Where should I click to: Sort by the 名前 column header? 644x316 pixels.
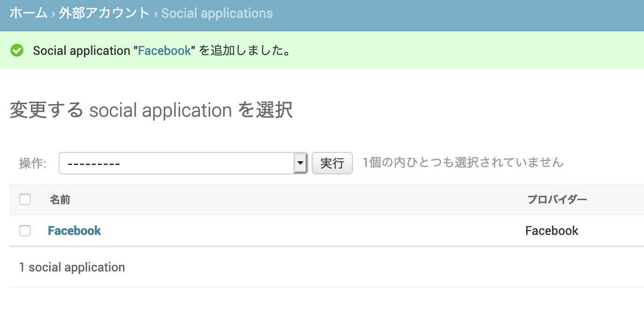[x=60, y=200]
